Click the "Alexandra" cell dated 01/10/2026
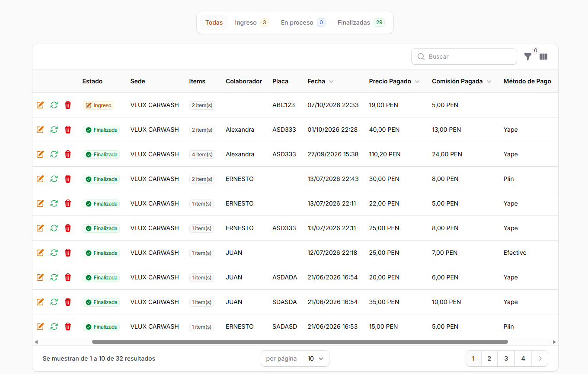Screen dimensions: 588x374 [x=240, y=130]
